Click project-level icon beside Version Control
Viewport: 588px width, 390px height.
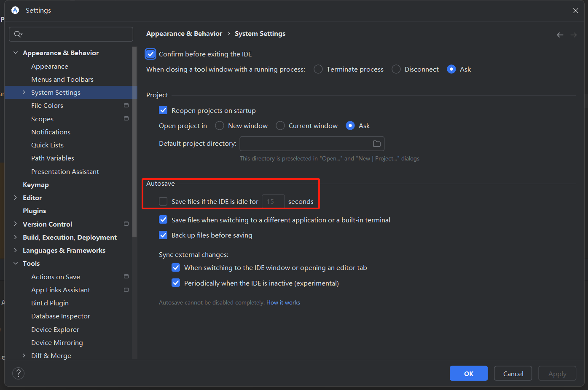[x=126, y=224]
